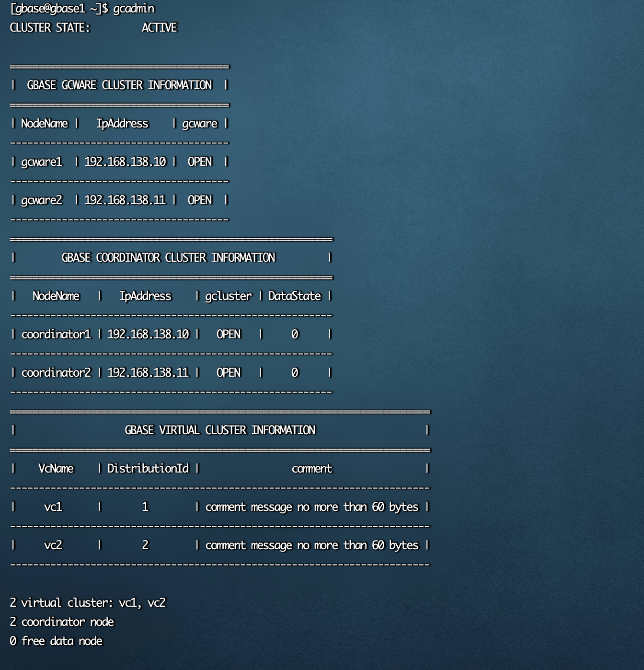Select the IP address in the gcware1 row
The image size is (644, 670).
click(125, 162)
